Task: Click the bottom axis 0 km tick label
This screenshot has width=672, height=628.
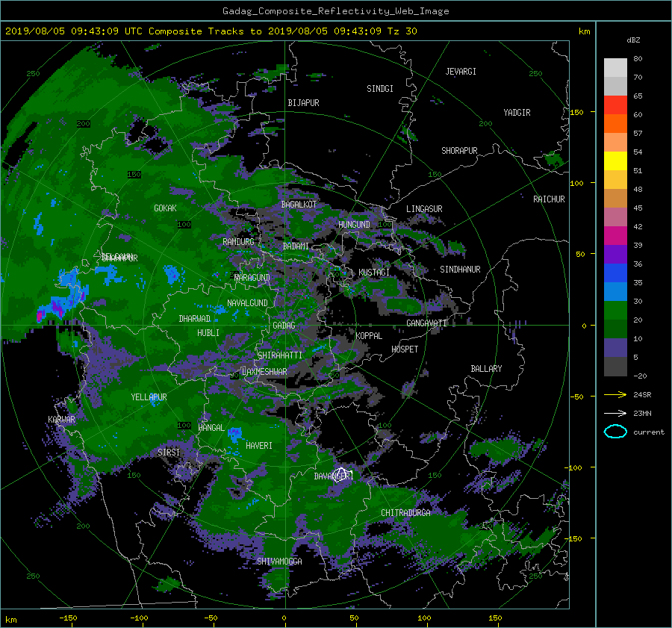Action: (284, 618)
